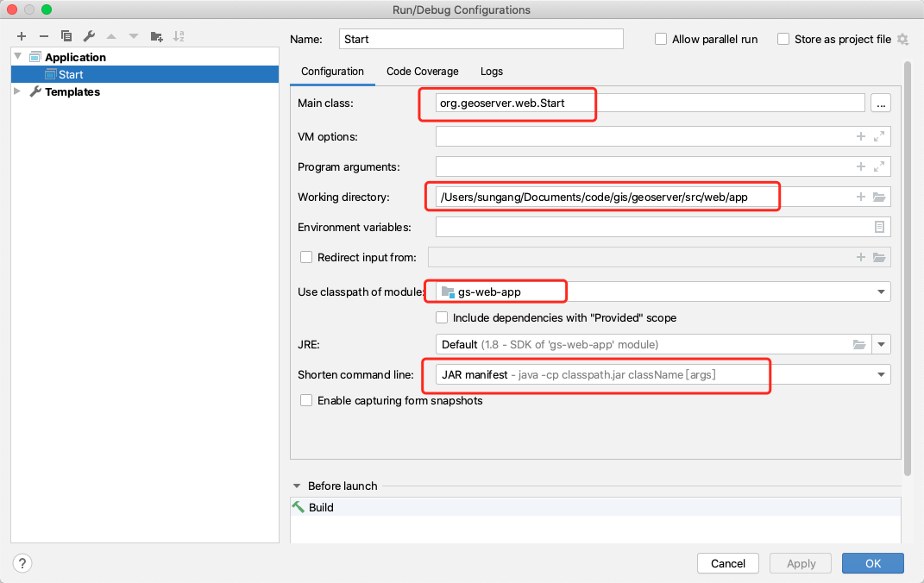Click the OK button

click(x=872, y=563)
